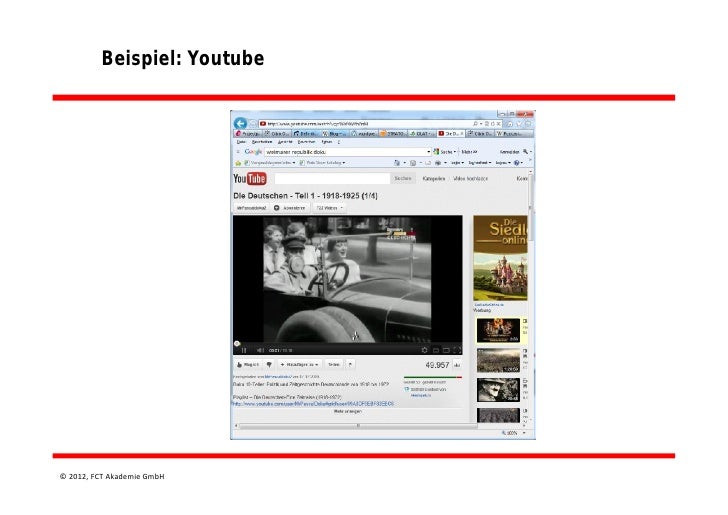Open the 'Hinzufügen zu' dropdown
The image size is (728, 515).
(x=299, y=365)
